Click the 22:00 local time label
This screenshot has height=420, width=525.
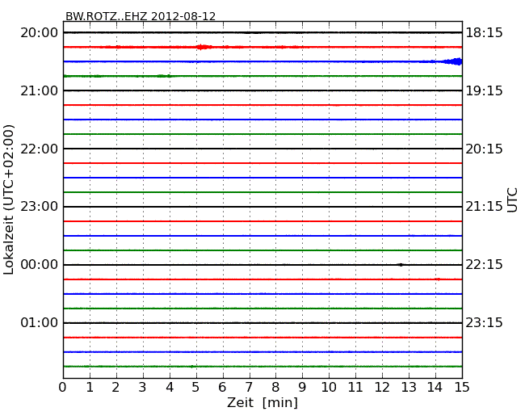40,149
